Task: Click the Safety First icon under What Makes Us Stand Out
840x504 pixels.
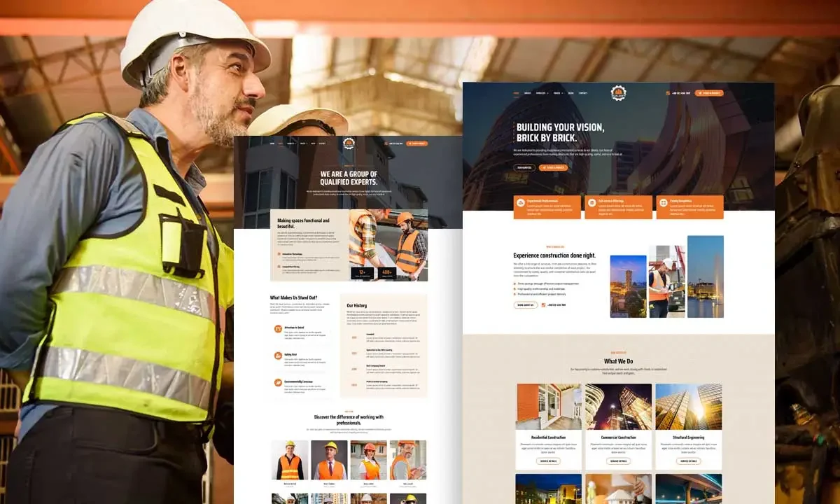Action: pyautogui.click(x=278, y=355)
